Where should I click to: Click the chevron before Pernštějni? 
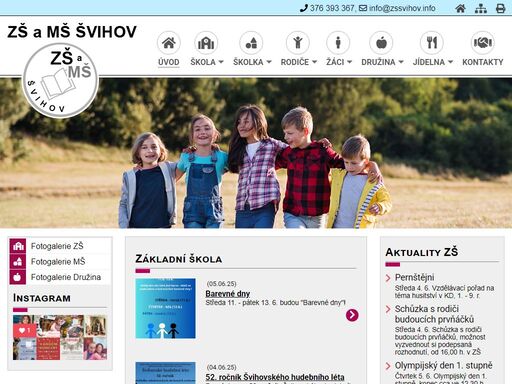388,278
